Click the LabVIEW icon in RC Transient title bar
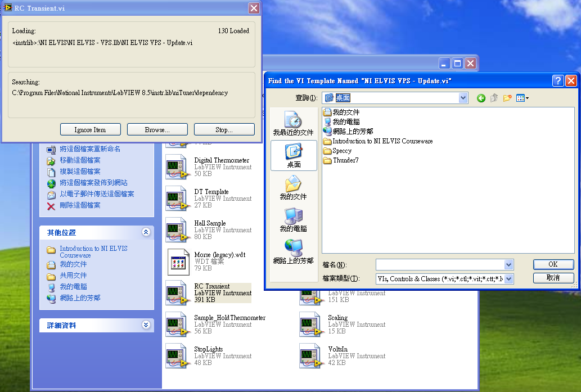Viewport: 581px width, 392px height. [x=8, y=8]
